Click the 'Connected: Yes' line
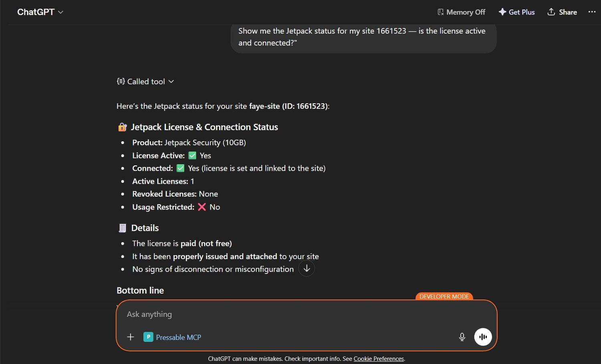 tap(229, 168)
